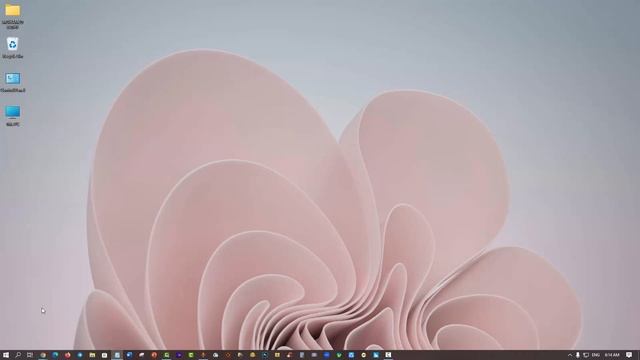
Task: Open the Windows Start menu
Action: pyautogui.click(x=6, y=355)
